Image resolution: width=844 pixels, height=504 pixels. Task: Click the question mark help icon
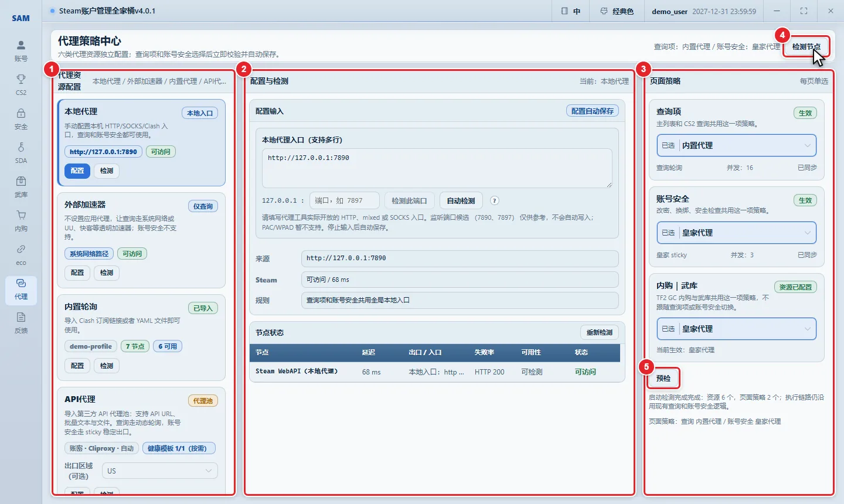495,200
